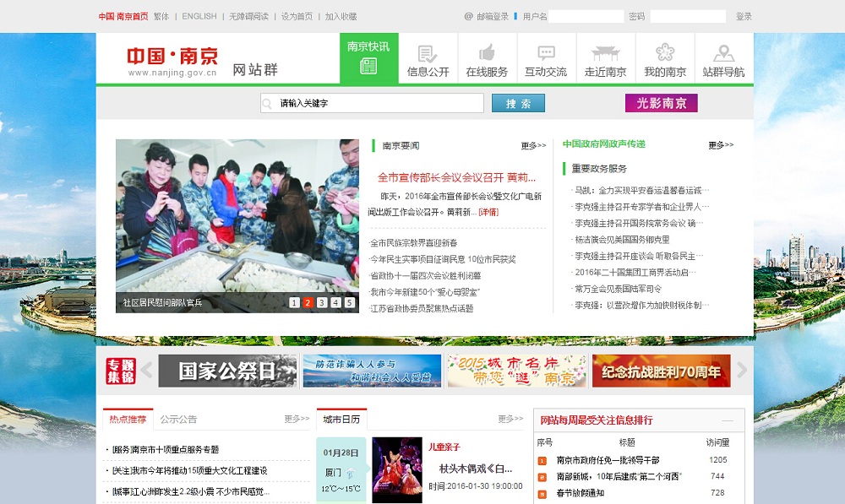Open 杨洁篪会见美国国务卿克里 item
Screen dimensions: 845x504
coord(622,240)
